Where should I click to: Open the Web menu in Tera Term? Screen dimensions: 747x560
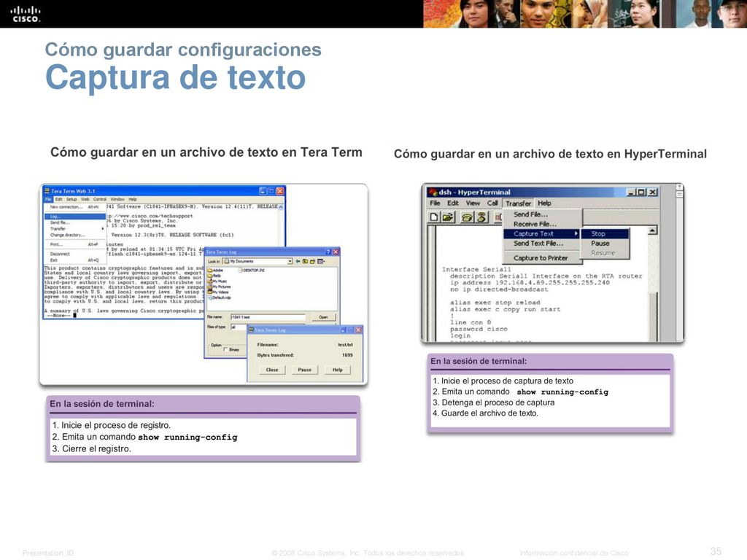click(85, 200)
